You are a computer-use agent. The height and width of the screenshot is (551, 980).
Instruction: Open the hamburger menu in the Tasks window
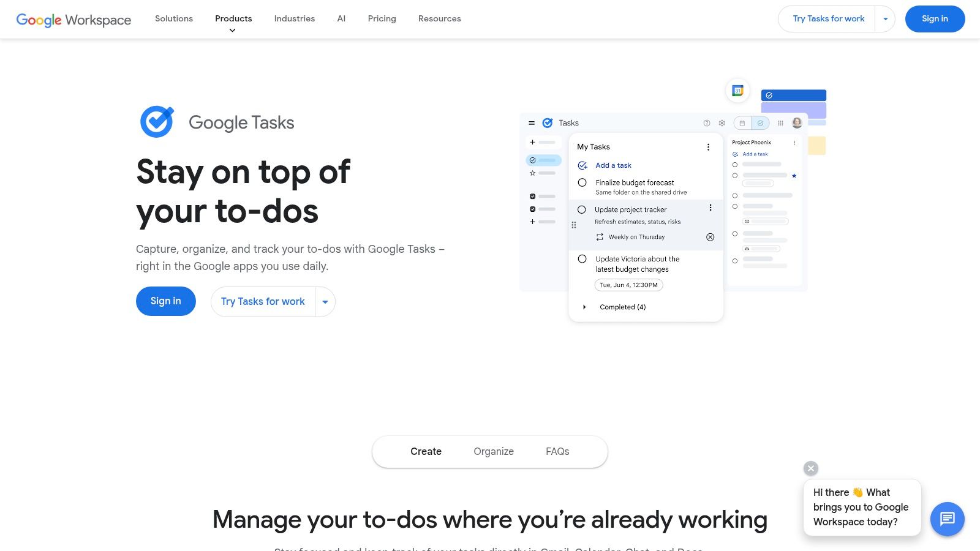click(531, 122)
